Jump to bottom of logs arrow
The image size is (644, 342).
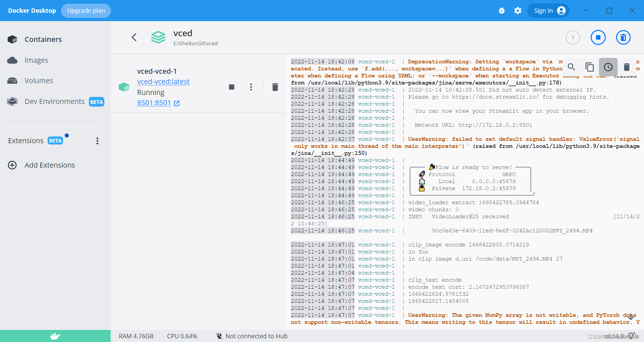tap(631, 317)
